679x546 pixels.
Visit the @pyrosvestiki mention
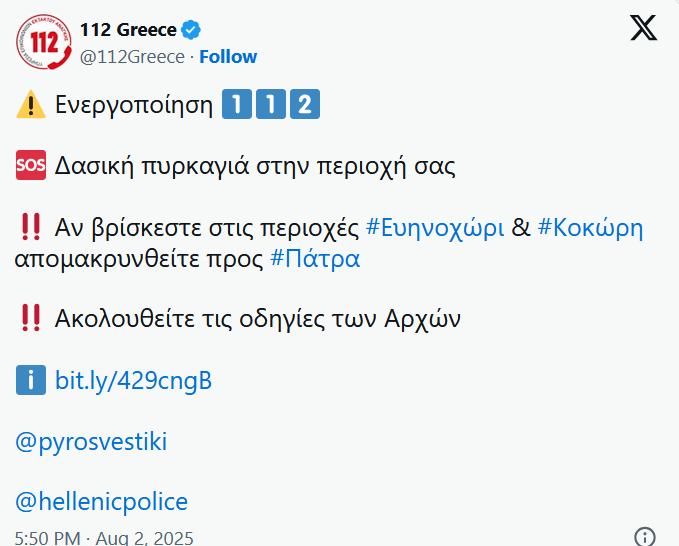[x=91, y=441]
